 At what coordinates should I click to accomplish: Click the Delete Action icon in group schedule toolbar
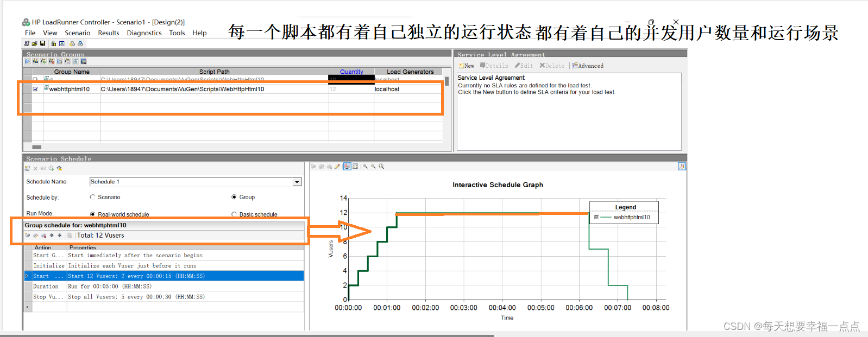point(43,236)
